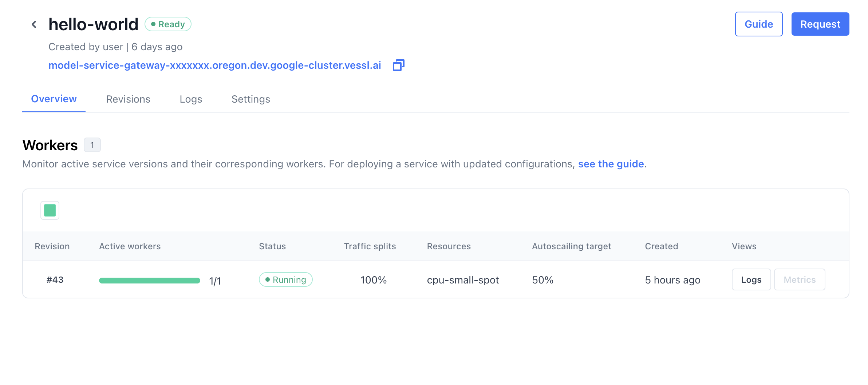Open the Revisions tab
Viewport: 868px width, 385px height.
coord(128,99)
